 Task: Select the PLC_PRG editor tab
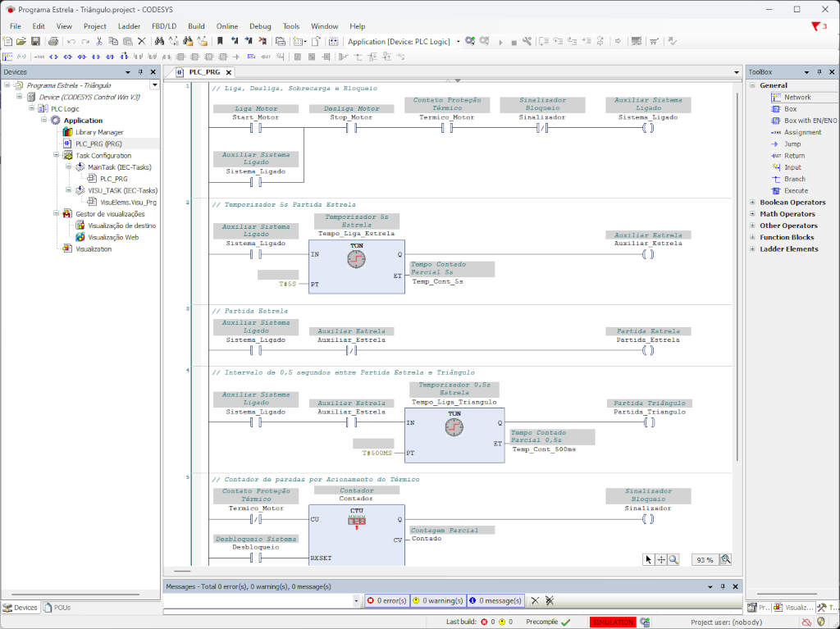(x=204, y=72)
